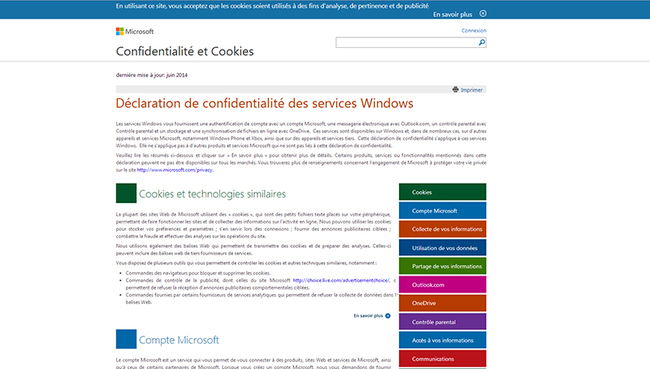Select the Partage de vos informations tile
The width and height of the screenshot is (650, 369).
[442, 266]
